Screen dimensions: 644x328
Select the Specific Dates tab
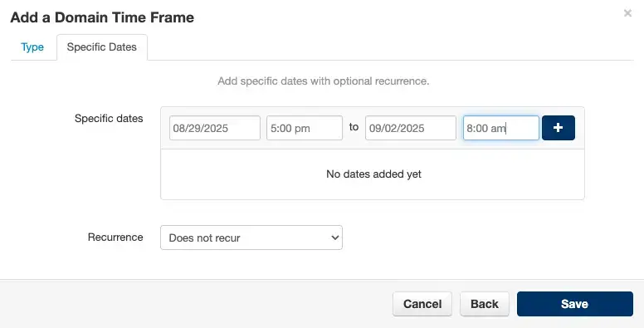coord(102,47)
